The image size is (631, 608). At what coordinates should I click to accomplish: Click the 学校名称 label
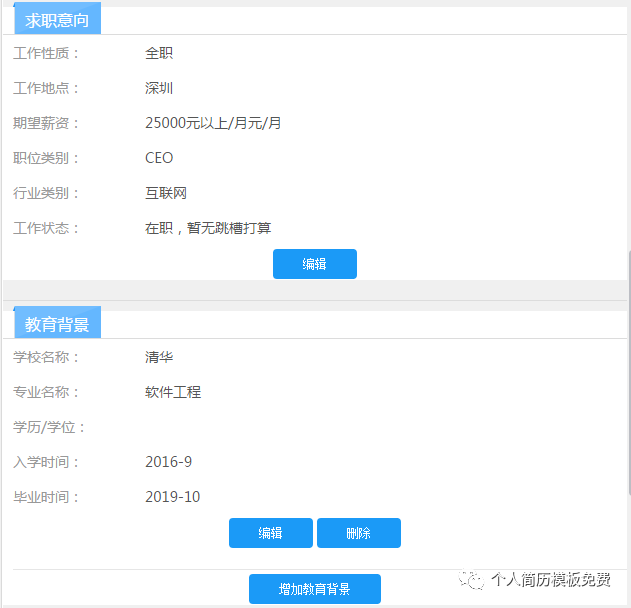pyautogui.click(x=45, y=357)
